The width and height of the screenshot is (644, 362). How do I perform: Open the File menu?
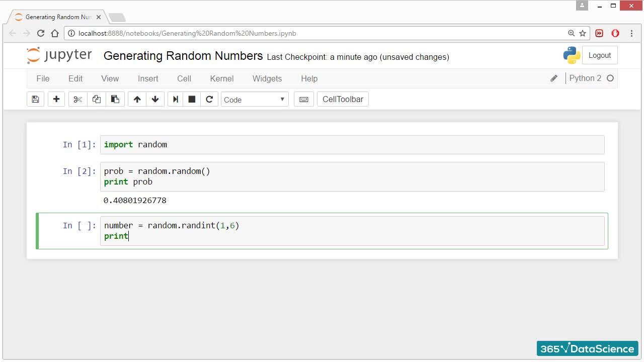coord(43,78)
